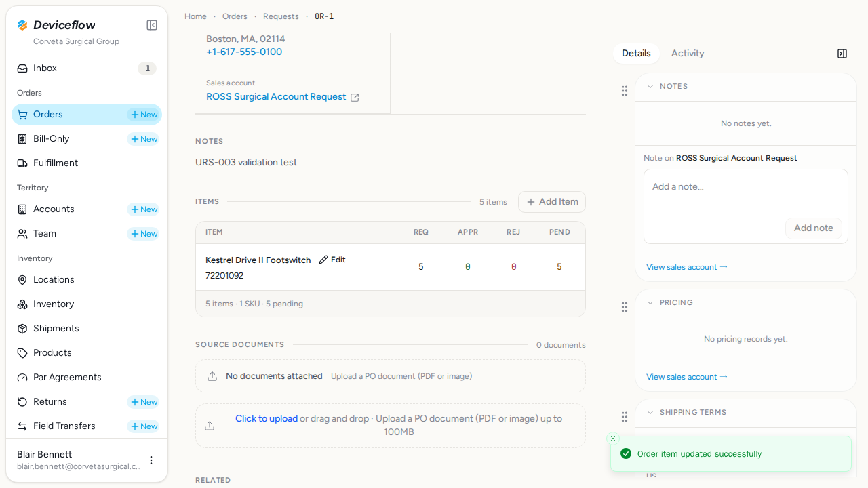
Task: Click 'Click to upload' link
Action: (267, 419)
